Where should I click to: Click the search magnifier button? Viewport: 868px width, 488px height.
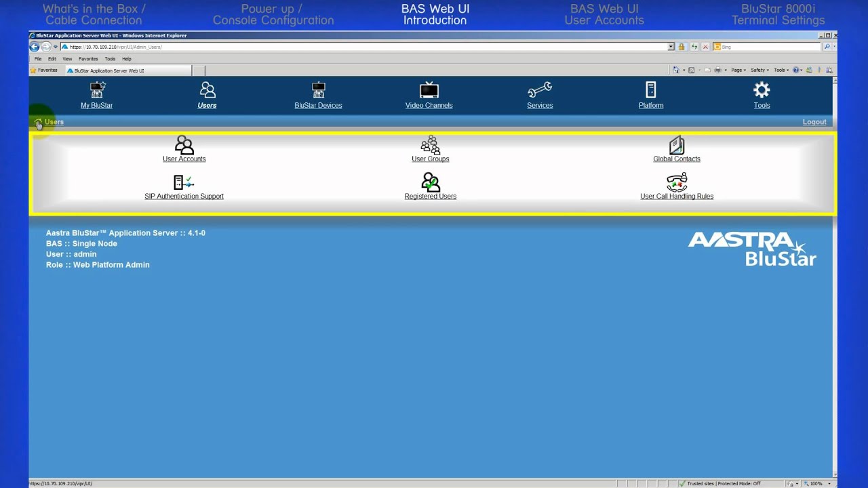tap(827, 47)
